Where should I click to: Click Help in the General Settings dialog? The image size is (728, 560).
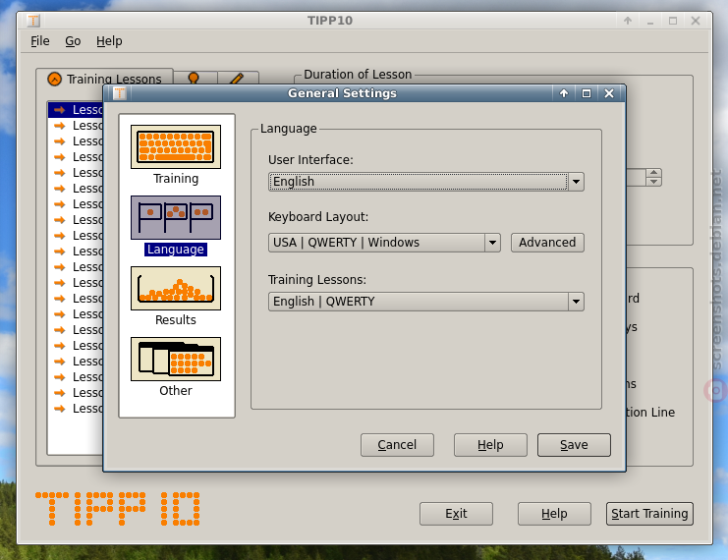click(490, 445)
